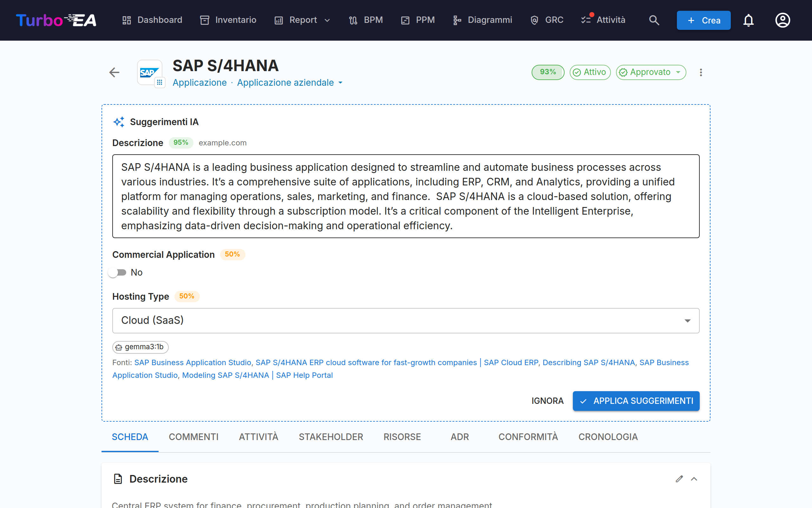Open the search magnifier icon
Screen dimensions: 812x508
654,20
